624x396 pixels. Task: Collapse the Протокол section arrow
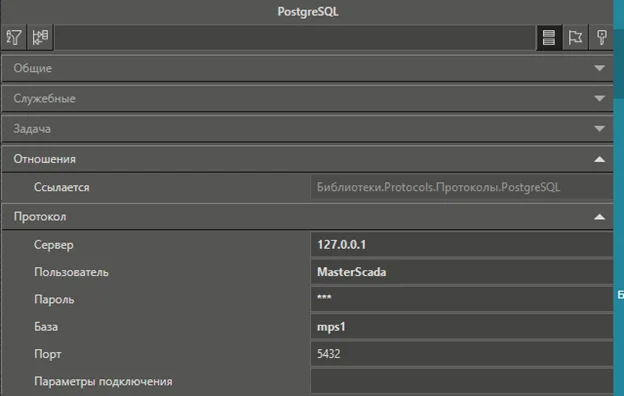pos(599,217)
